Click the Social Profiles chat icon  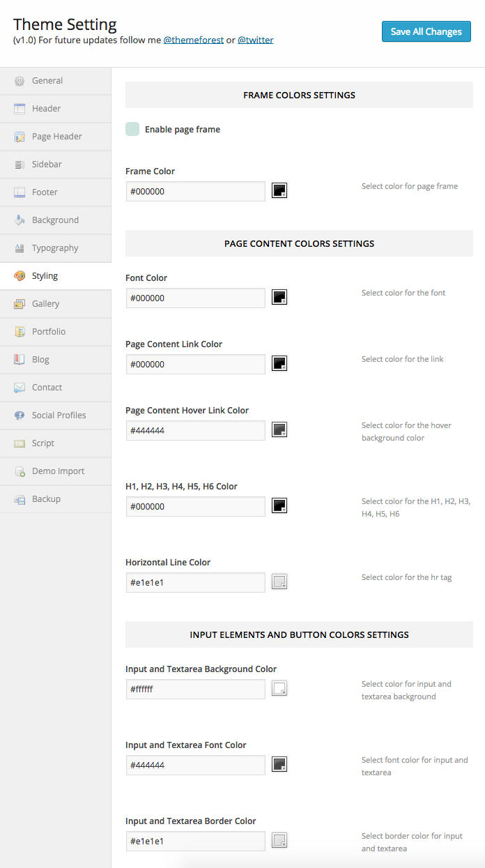20,416
